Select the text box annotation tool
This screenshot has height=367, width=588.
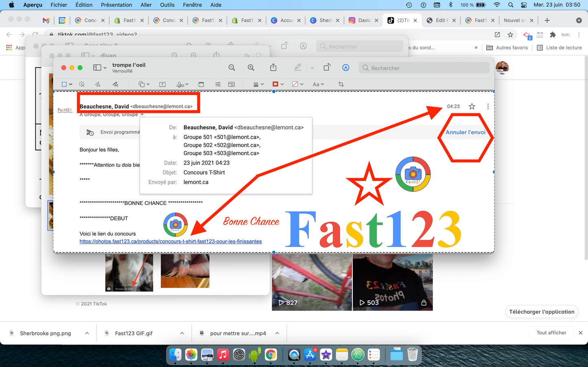point(162,84)
